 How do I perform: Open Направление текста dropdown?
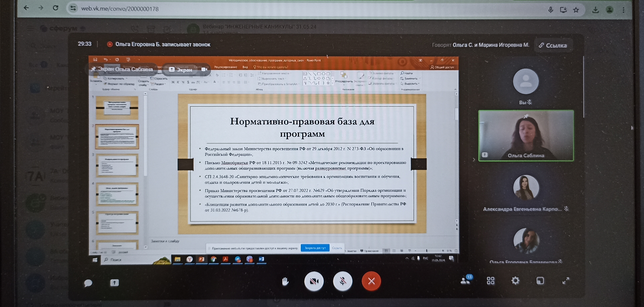(x=274, y=73)
